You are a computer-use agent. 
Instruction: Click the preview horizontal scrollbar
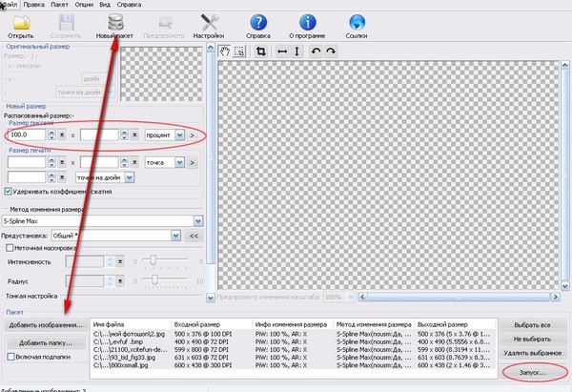click(x=459, y=297)
